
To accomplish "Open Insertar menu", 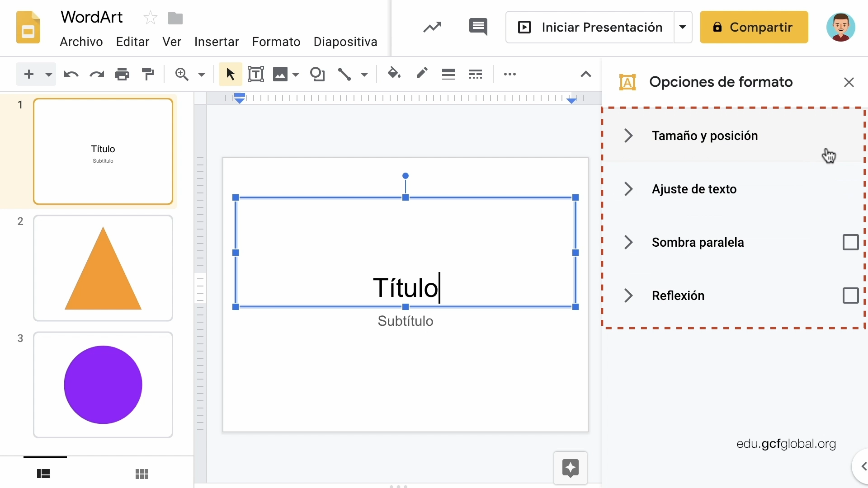I will coord(217,41).
